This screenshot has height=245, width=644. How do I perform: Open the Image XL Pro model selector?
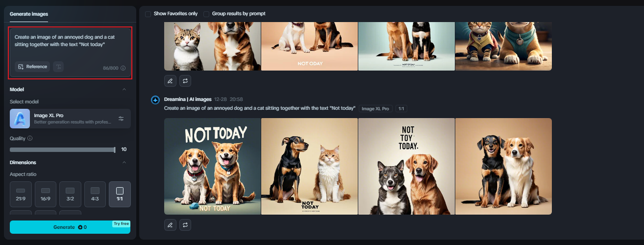(x=70, y=119)
